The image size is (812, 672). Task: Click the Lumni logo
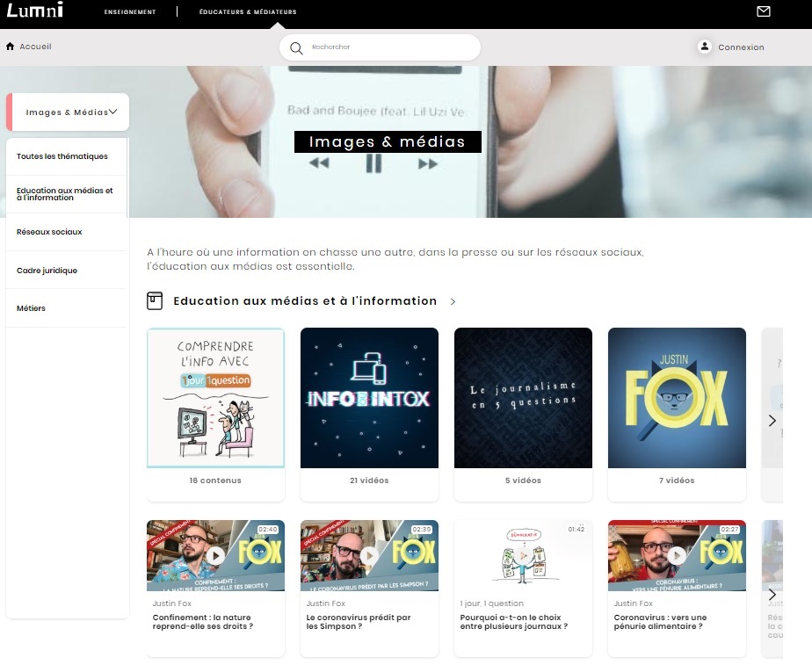point(34,10)
